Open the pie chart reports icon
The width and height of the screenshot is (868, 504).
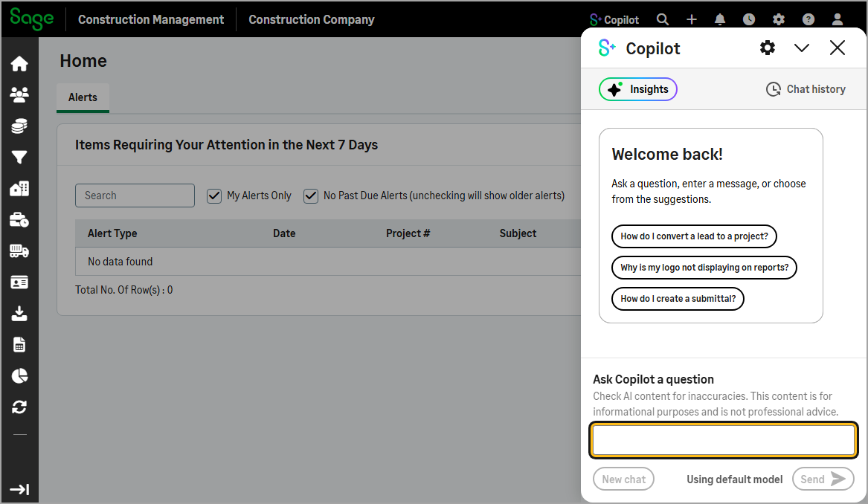(20, 375)
